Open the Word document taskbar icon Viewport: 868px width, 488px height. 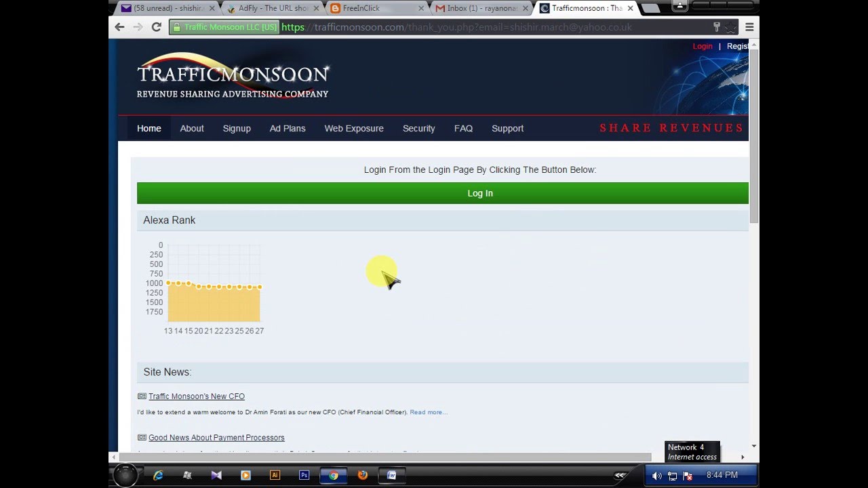(391, 476)
